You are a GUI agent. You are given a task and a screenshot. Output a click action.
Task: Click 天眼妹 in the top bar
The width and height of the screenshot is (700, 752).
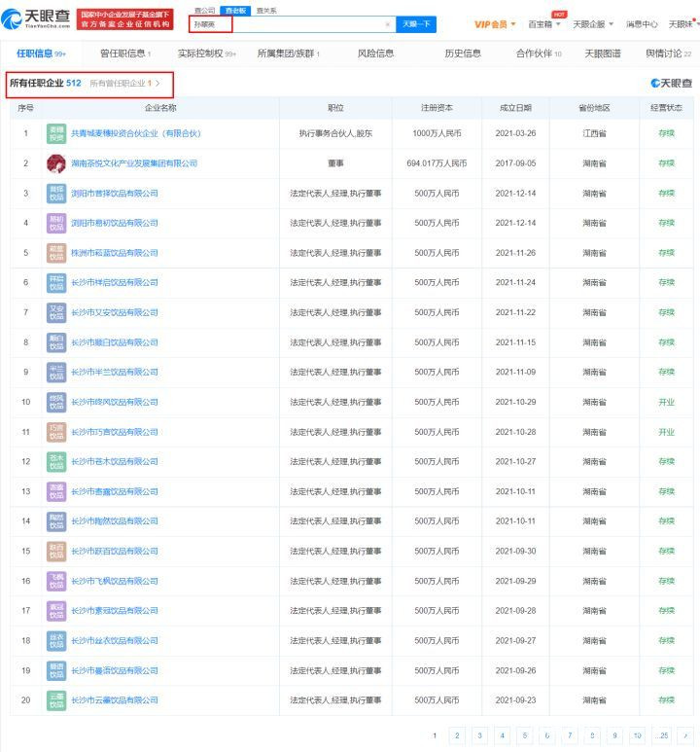coord(681,24)
